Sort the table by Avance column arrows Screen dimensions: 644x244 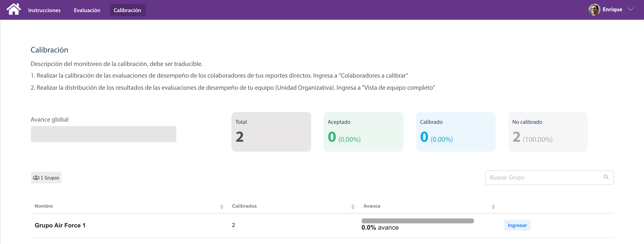click(493, 207)
